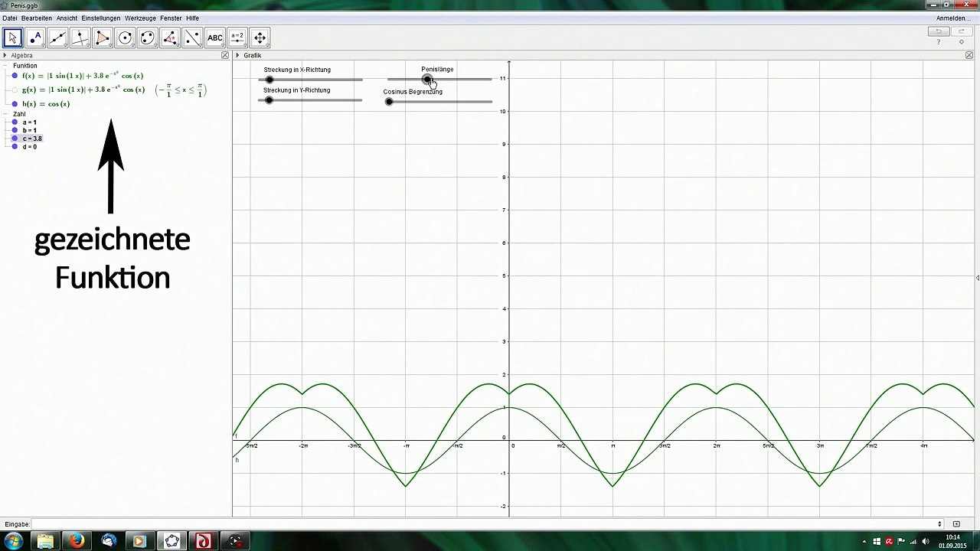The width and height of the screenshot is (980, 551).
Task: Select the a=2 slider tool
Action: coord(237,37)
